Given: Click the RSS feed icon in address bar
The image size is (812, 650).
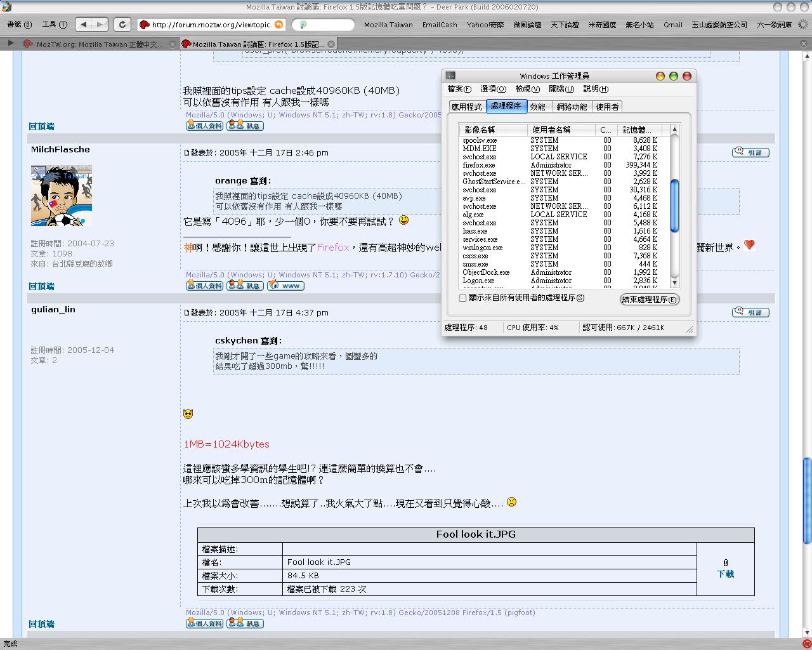Looking at the screenshot, I should pos(278,25).
